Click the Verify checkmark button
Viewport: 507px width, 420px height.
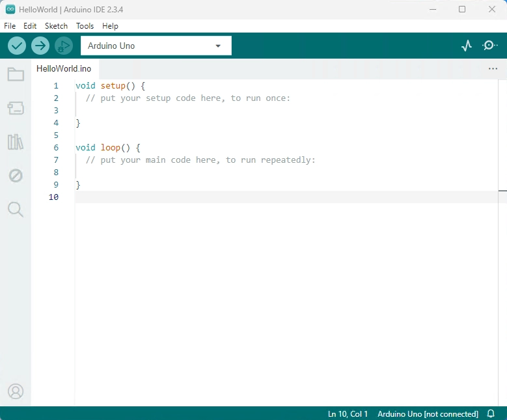(x=17, y=46)
